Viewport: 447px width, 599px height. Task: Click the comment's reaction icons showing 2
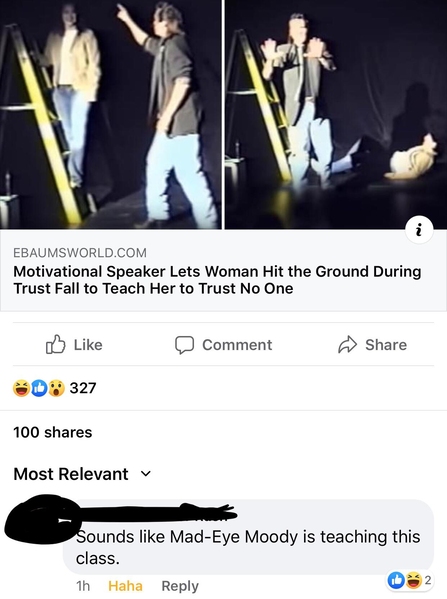pyautogui.click(x=409, y=580)
